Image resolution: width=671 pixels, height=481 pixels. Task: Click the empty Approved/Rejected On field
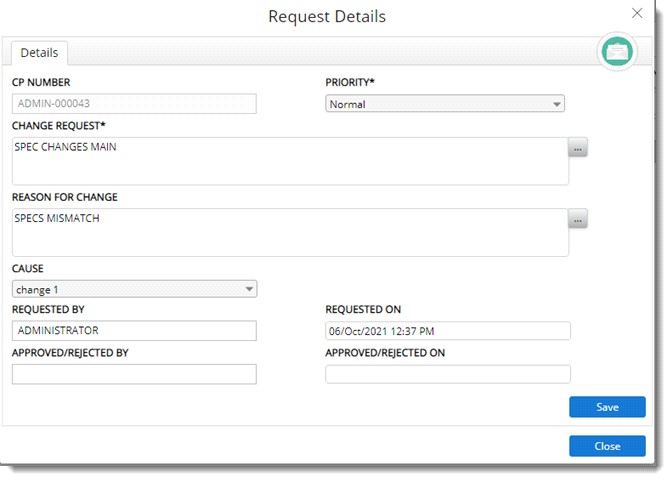click(x=447, y=374)
